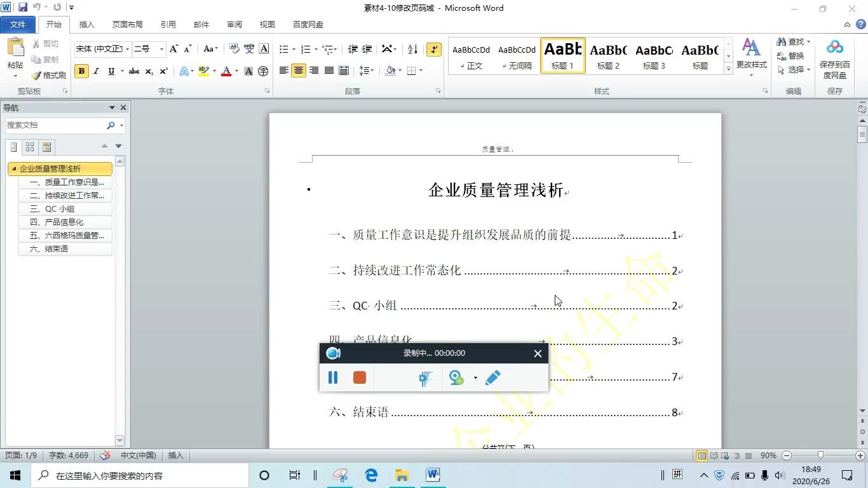Align text left
The height and width of the screenshot is (488, 868).
[284, 71]
